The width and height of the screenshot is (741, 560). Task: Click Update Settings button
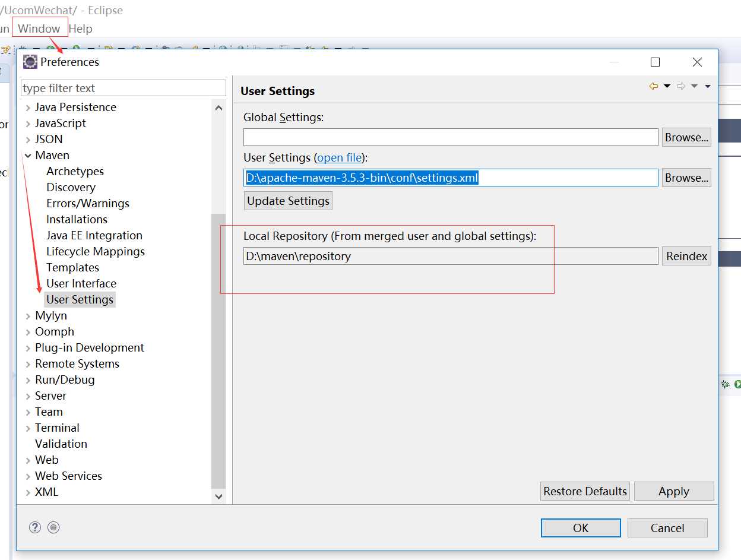coord(288,201)
